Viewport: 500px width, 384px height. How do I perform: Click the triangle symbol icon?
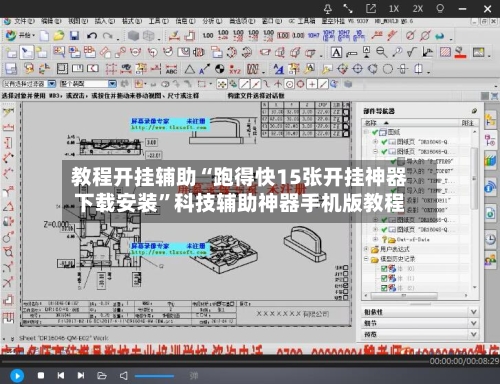(x=190, y=69)
